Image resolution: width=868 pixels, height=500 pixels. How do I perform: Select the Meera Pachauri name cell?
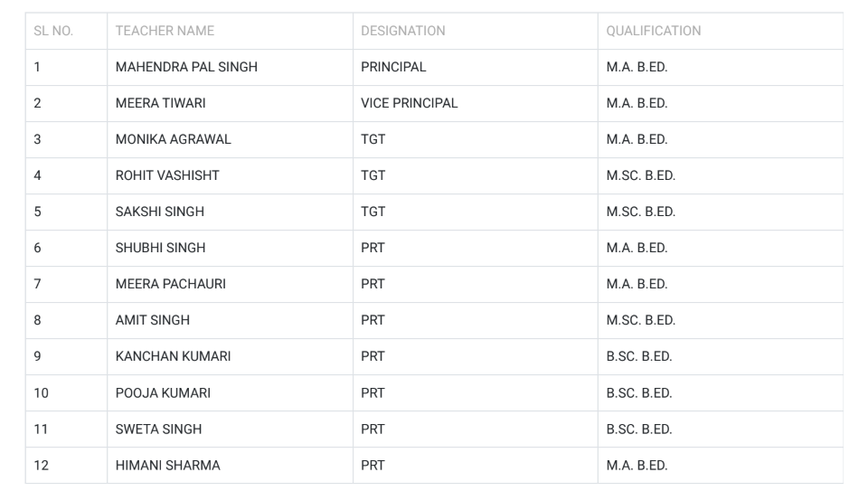pyautogui.click(x=170, y=284)
